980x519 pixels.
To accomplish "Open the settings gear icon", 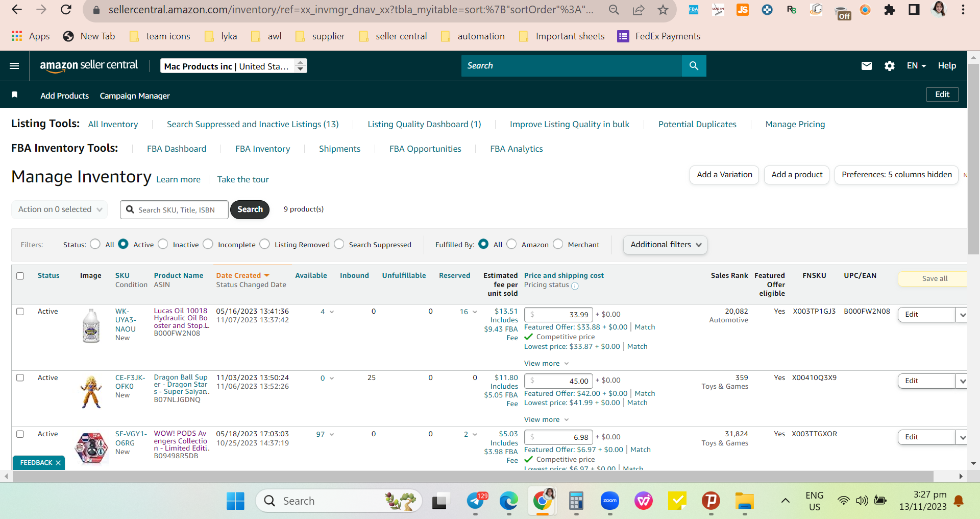I will [890, 66].
